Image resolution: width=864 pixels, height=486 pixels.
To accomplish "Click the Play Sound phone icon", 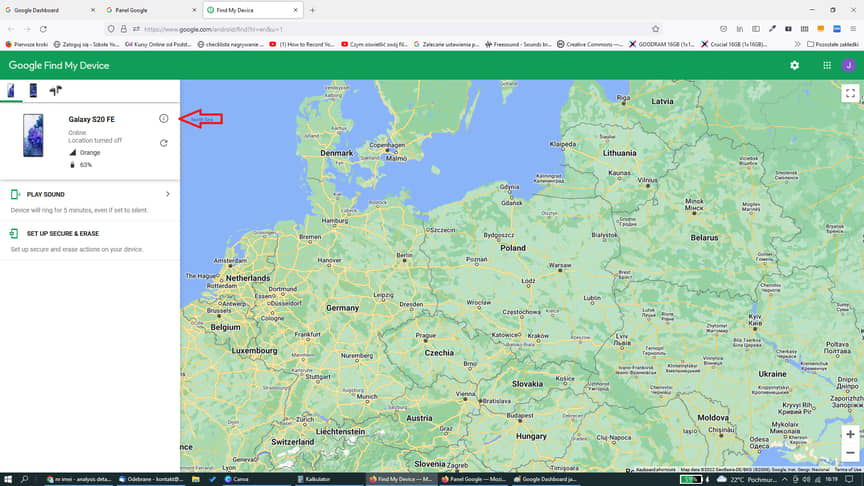I will (x=15, y=194).
